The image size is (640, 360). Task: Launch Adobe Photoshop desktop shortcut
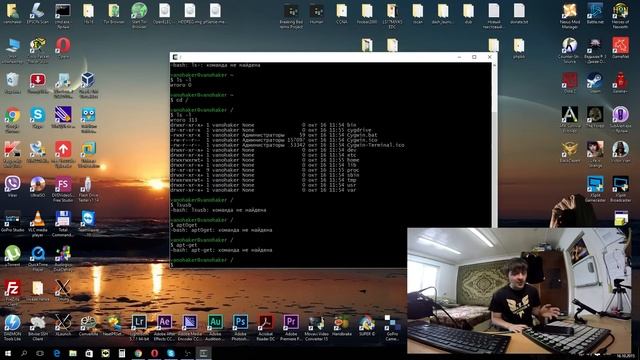[x=240, y=327]
